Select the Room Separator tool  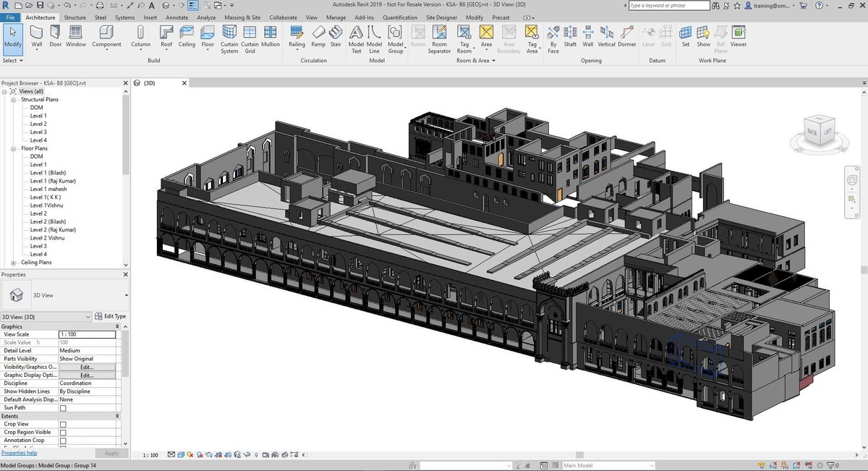click(x=439, y=40)
